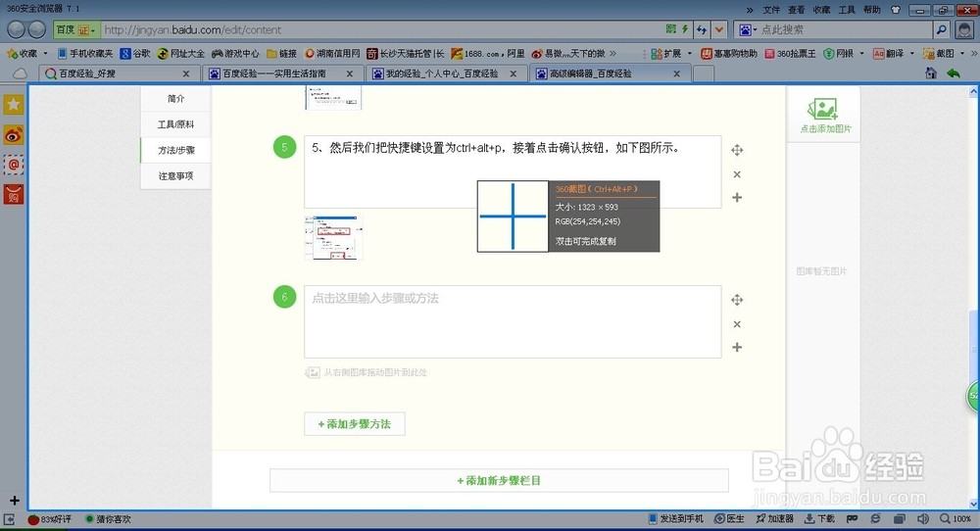Click the plus icon beside step 6
Viewport: 980px width, 531px height.
737,348
